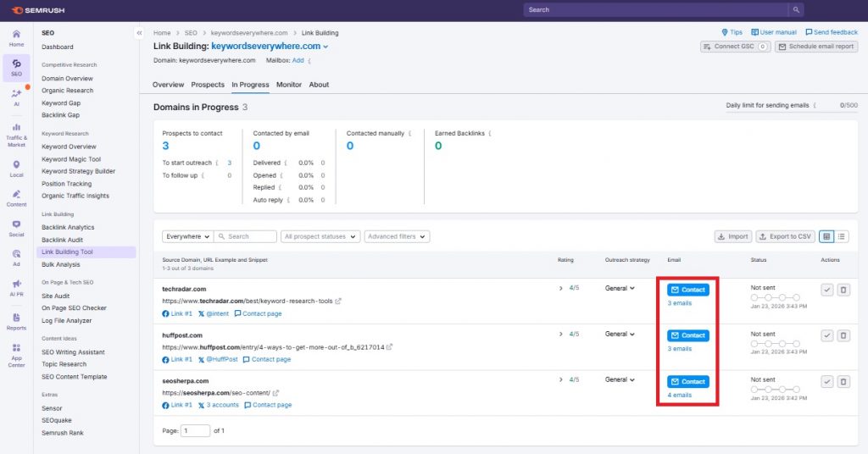Open Site Audit in sidebar
868x454 pixels.
coord(55,296)
